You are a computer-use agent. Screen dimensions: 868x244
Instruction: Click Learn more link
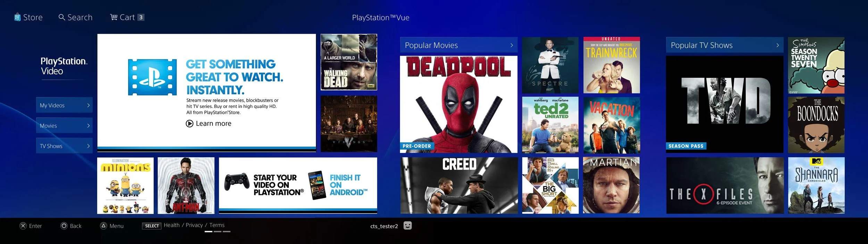(213, 124)
